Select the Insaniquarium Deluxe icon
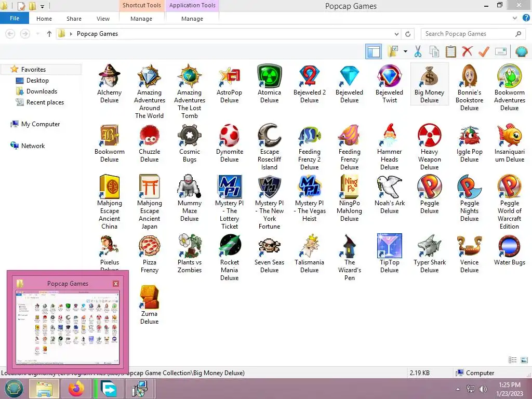 pos(510,135)
